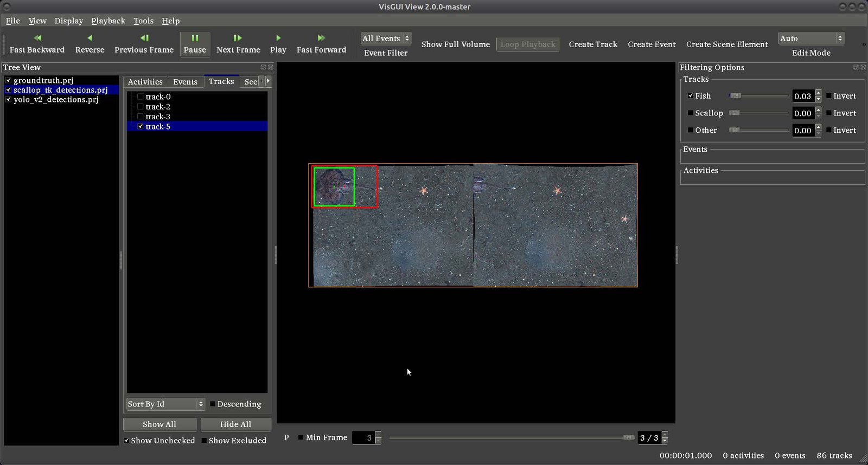The width and height of the screenshot is (868, 465).
Task: Open the All Events filter dropdown
Action: point(386,38)
